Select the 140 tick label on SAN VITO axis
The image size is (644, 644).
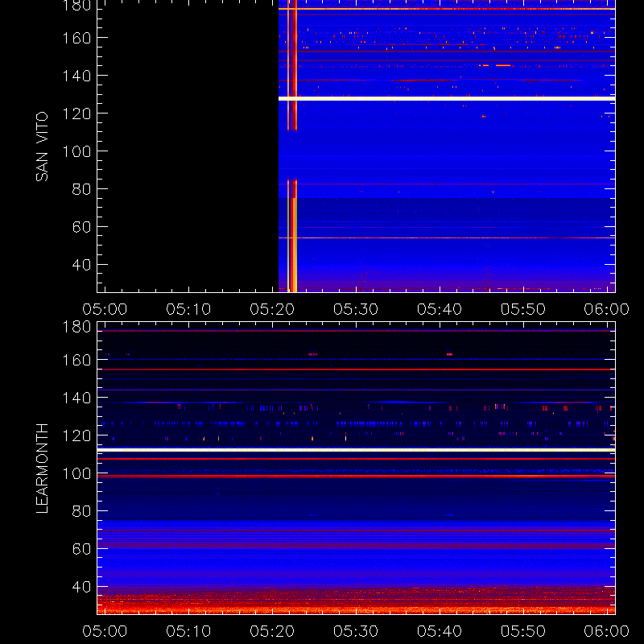pos(76,76)
